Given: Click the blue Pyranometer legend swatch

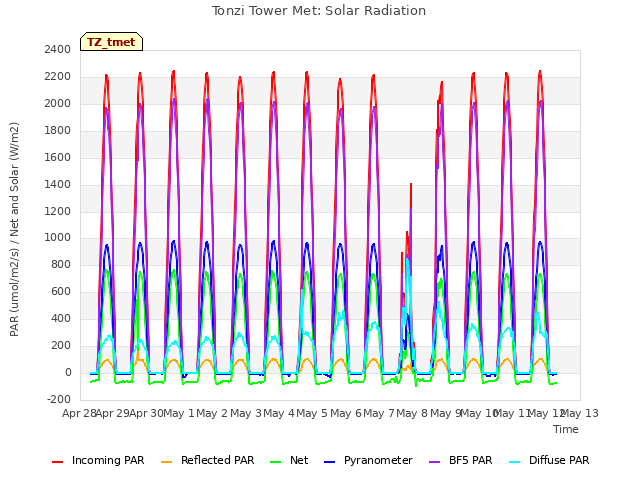Looking at the screenshot, I should (x=329, y=461).
